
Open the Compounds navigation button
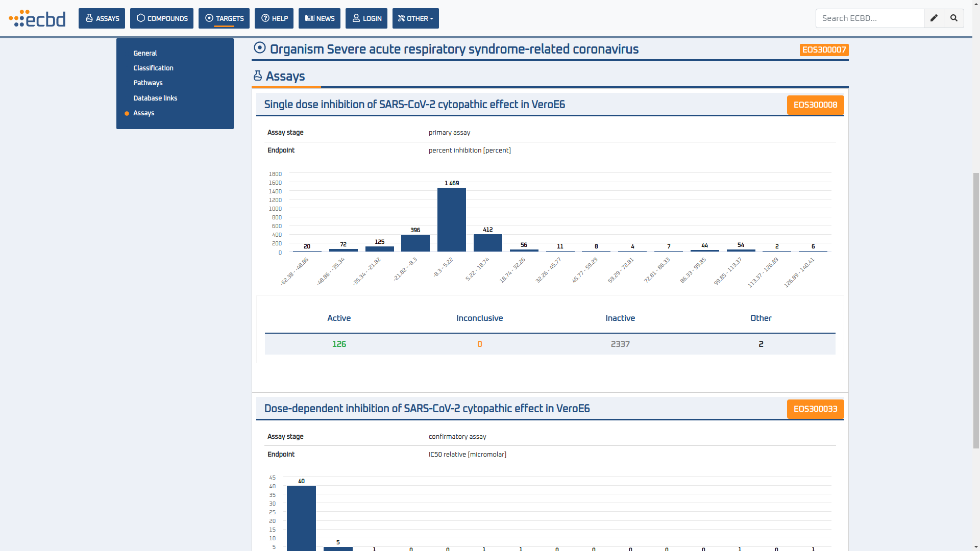(161, 18)
